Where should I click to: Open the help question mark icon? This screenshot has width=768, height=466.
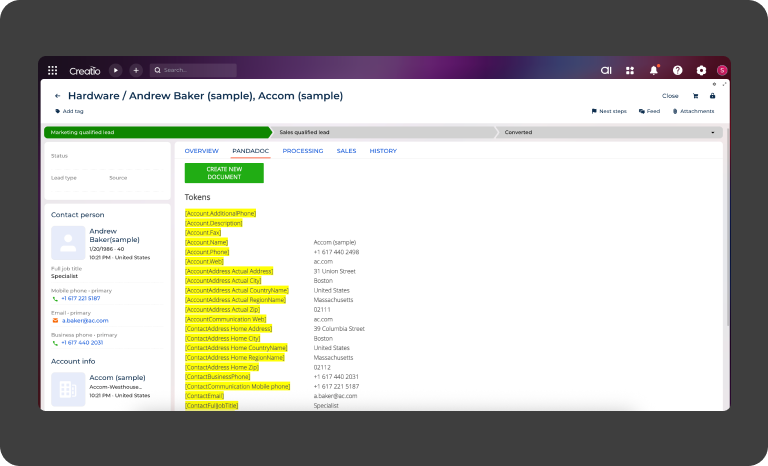click(x=677, y=71)
